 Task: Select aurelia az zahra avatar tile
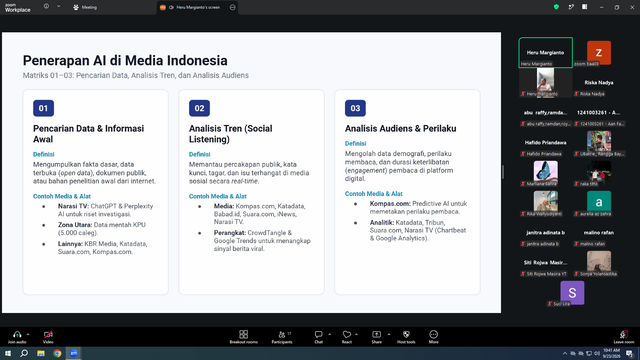click(599, 202)
